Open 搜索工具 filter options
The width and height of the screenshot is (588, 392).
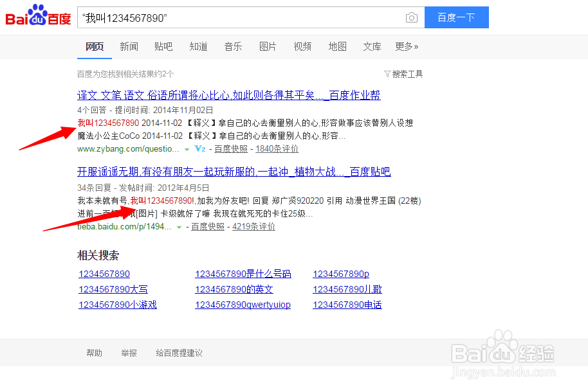[x=403, y=74]
